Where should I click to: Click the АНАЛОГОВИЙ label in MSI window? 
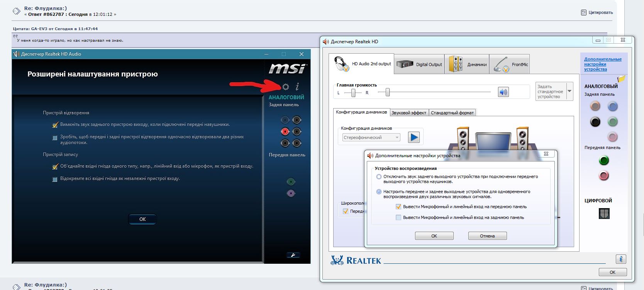point(286,97)
